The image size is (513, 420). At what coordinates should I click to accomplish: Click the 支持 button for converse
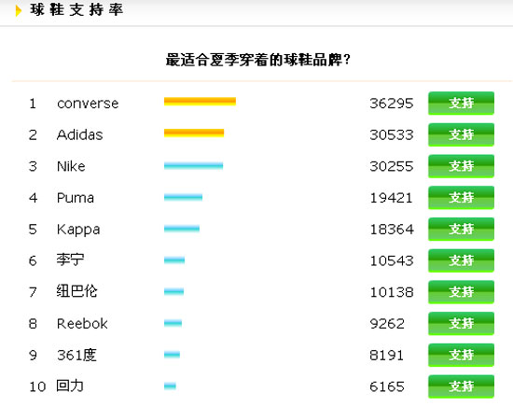pyautogui.click(x=461, y=103)
